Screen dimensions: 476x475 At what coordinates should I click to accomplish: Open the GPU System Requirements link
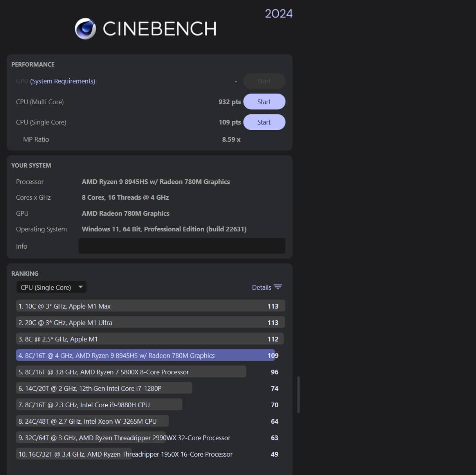63,81
